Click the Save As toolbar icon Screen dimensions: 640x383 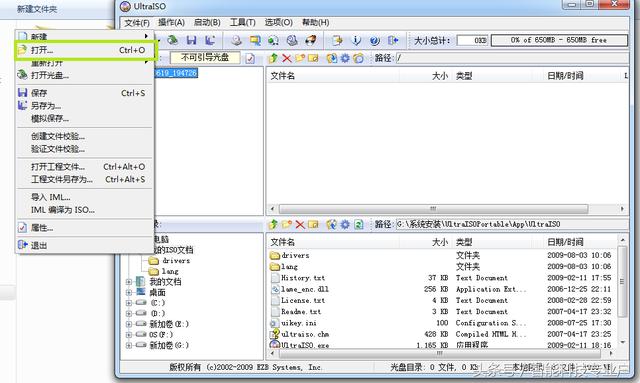210,40
